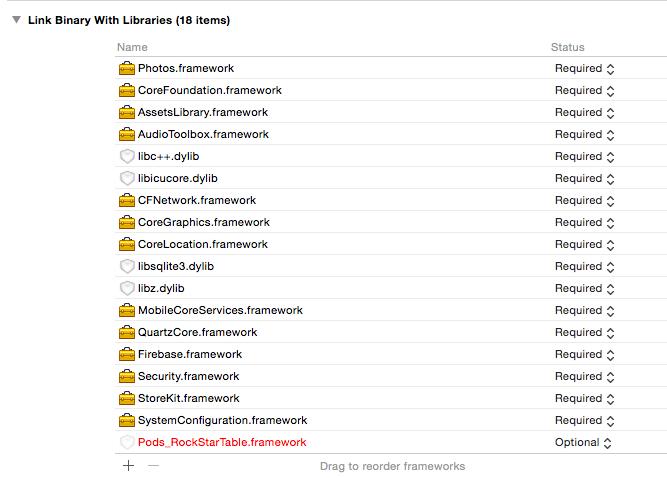Open status popup for MobileCoreServices.framework
This screenshot has width=667, height=478.
[x=584, y=310]
